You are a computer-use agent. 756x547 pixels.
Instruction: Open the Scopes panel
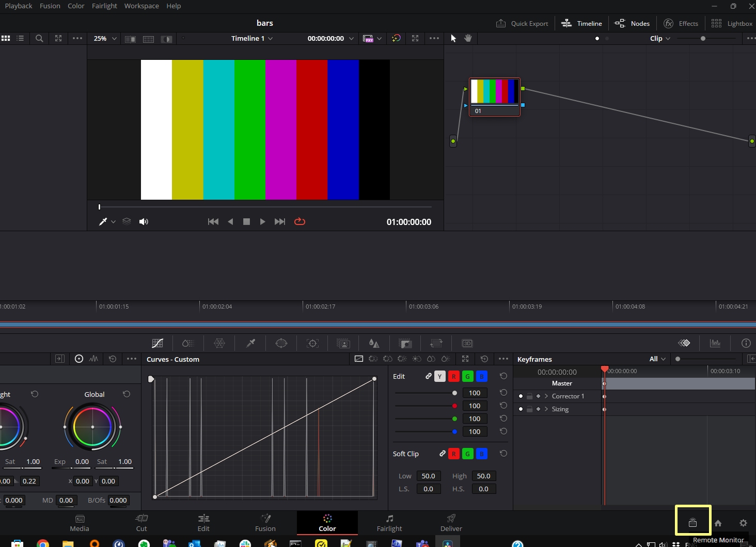pyautogui.click(x=715, y=343)
